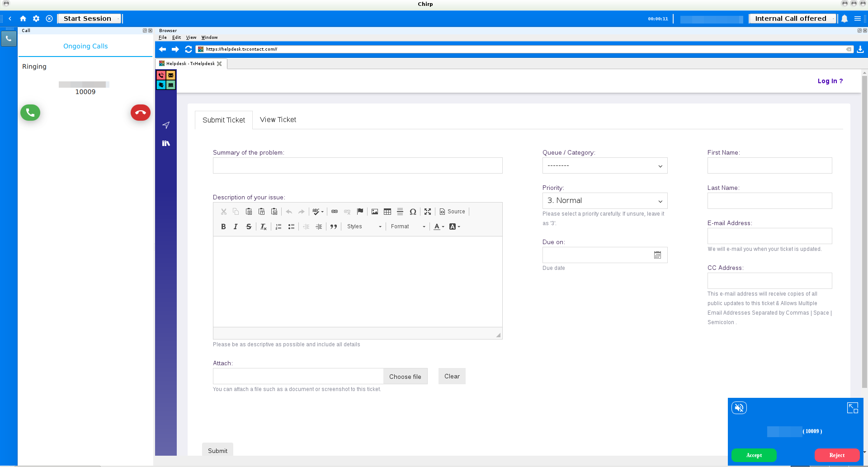Click Paste from Word icon
The image size is (868, 467).
[x=274, y=212]
